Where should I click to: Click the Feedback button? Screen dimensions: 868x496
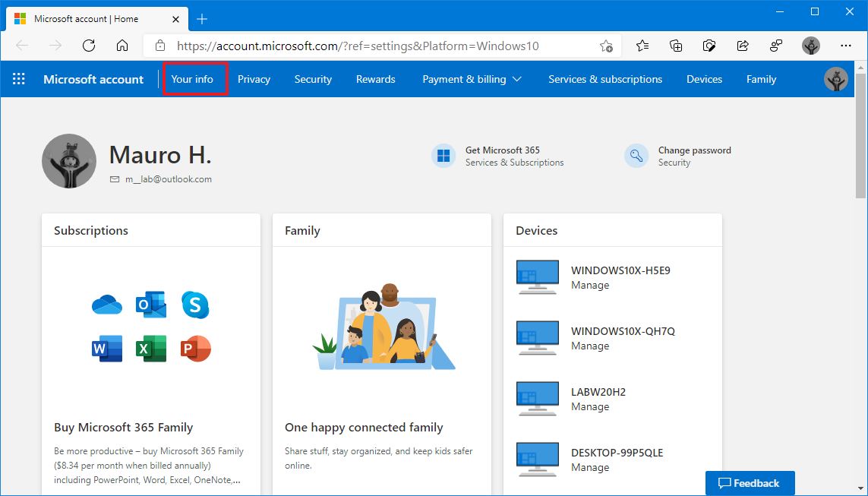tap(750, 483)
